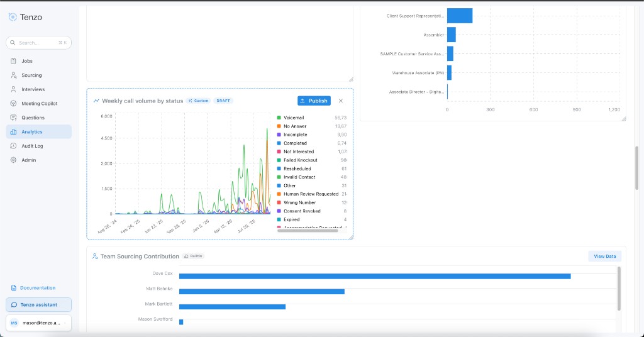Screen dimensions: 644x337
Task: Toggle Completed series in legend
Action: coord(295,143)
